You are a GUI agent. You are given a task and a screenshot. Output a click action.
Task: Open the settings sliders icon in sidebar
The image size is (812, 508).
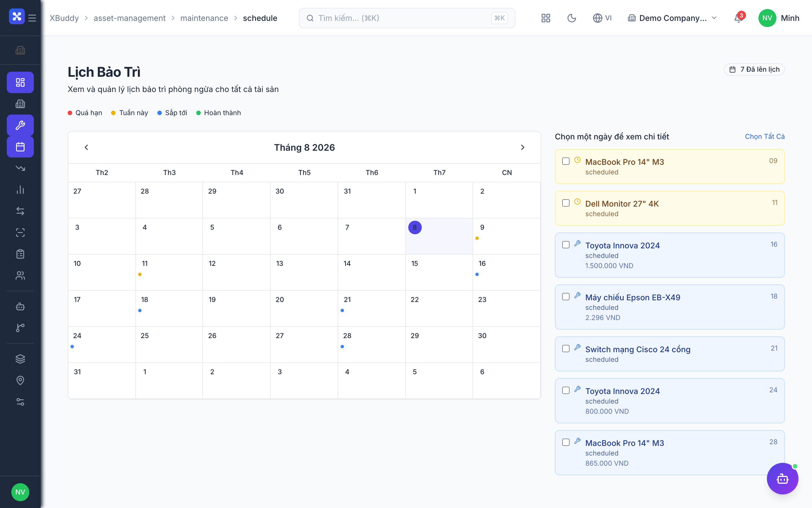pos(20,402)
